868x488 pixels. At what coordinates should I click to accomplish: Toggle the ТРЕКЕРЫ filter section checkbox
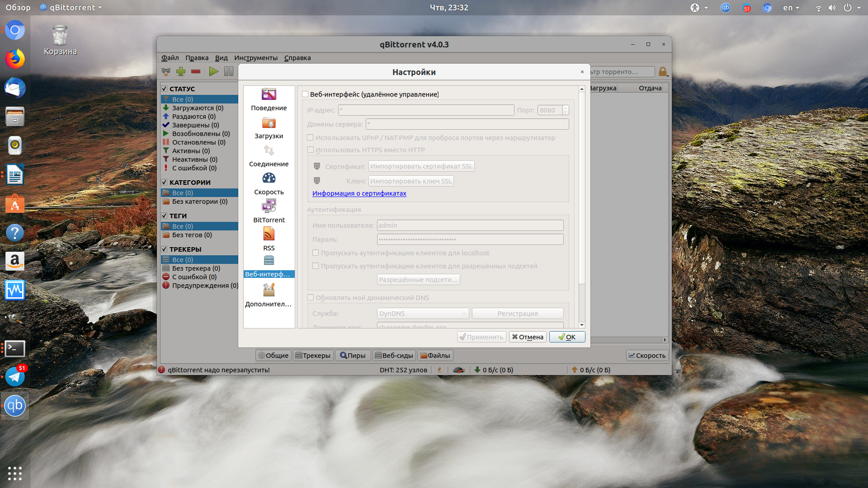165,249
